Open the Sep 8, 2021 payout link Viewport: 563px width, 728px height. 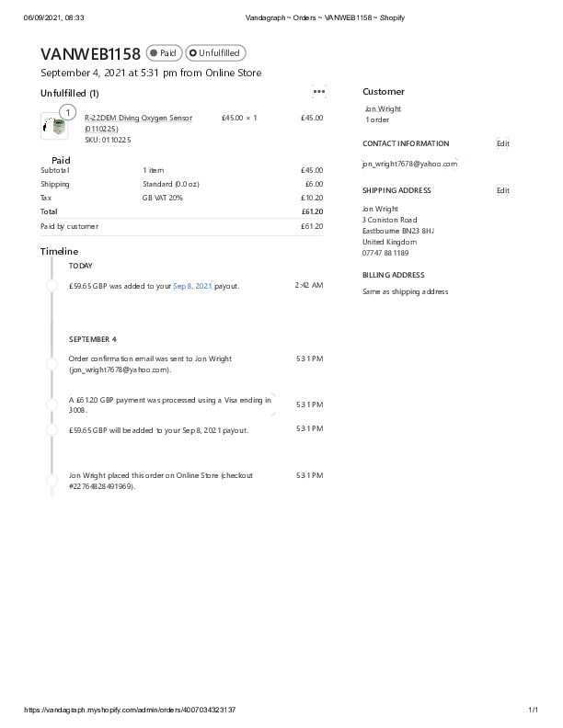[192, 286]
